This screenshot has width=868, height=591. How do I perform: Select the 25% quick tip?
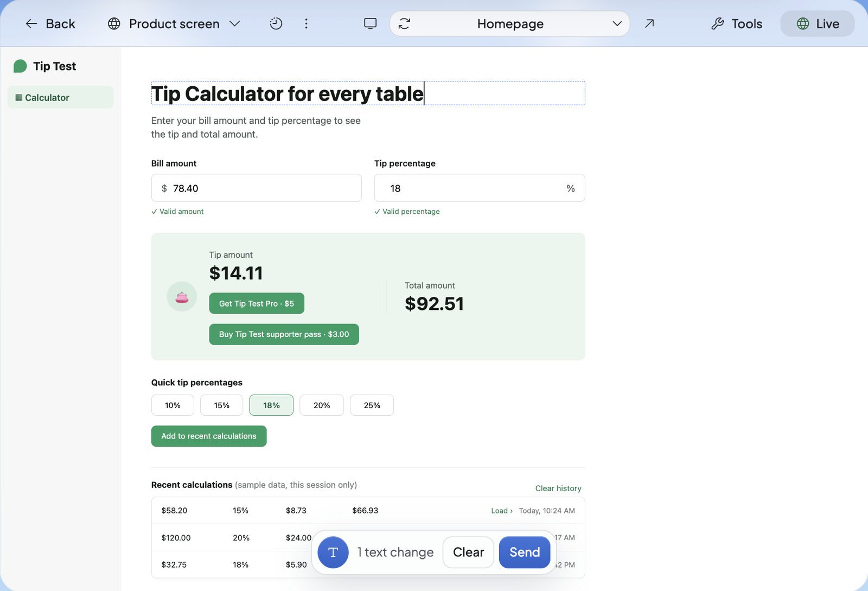click(x=372, y=405)
